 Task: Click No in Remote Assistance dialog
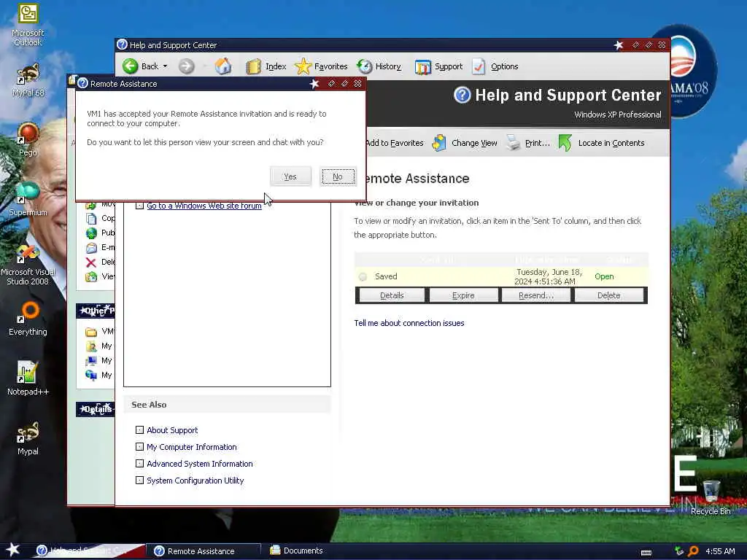(x=338, y=176)
